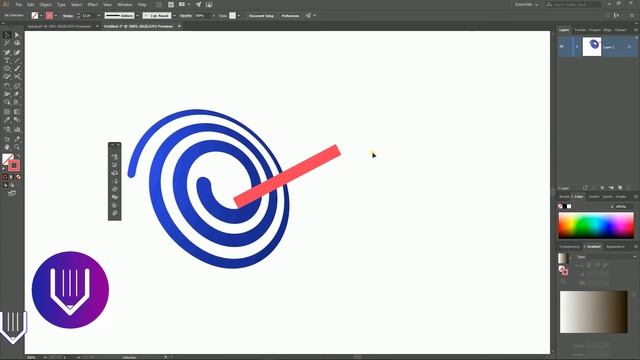Set paint mode to None in the toolbar
Image resolution: width=640 pixels, height=360 pixels.
pos(18,177)
